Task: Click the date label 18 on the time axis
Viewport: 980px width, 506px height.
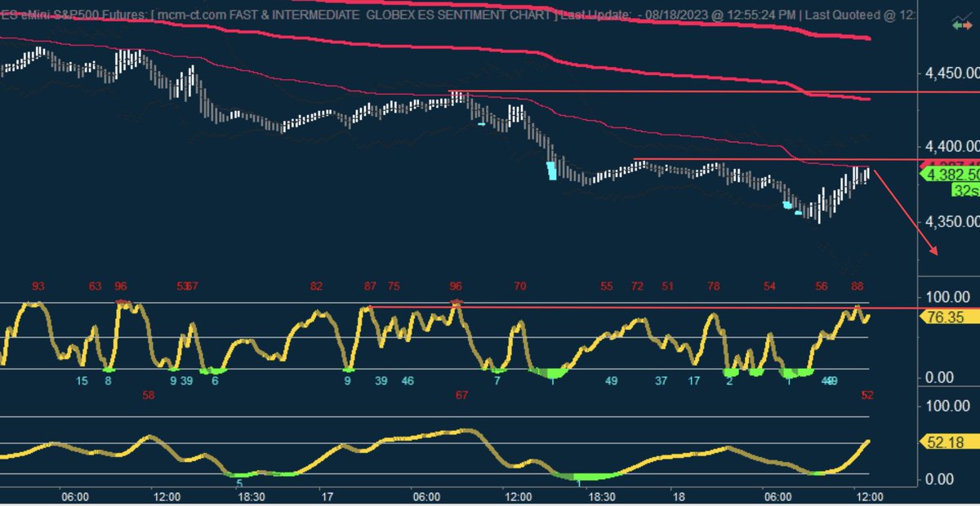Action: pos(678,496)
